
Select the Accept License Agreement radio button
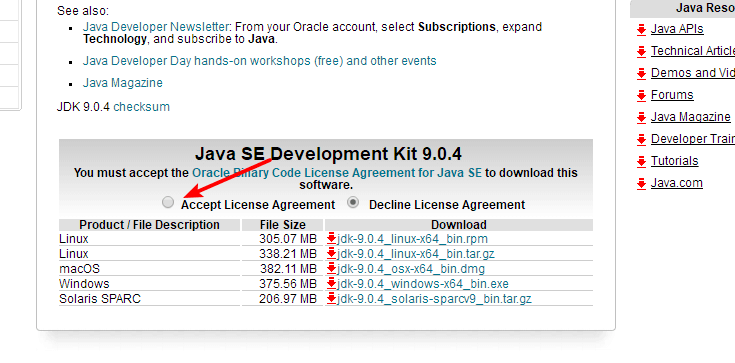(168, 203)
